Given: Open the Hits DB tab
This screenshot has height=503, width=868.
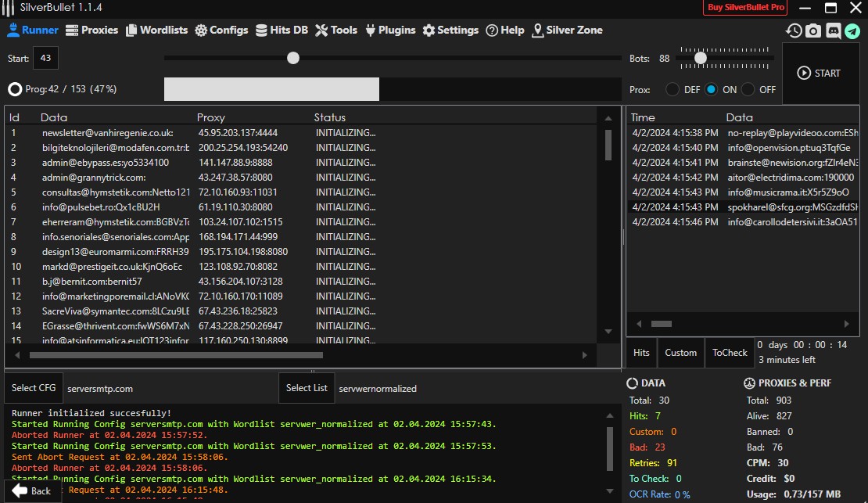Looking at the screenshot, I should [282, 30].
